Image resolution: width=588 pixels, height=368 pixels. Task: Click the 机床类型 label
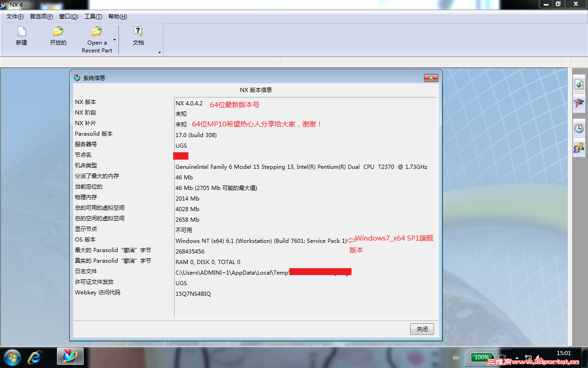(x=86, y=166)
